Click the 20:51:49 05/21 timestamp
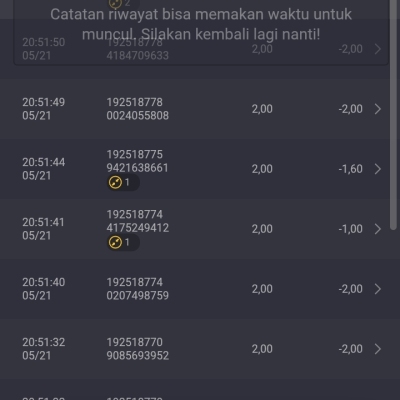Image resolution: width=400 pixels, height=400 pixels. tap(44, 109)
